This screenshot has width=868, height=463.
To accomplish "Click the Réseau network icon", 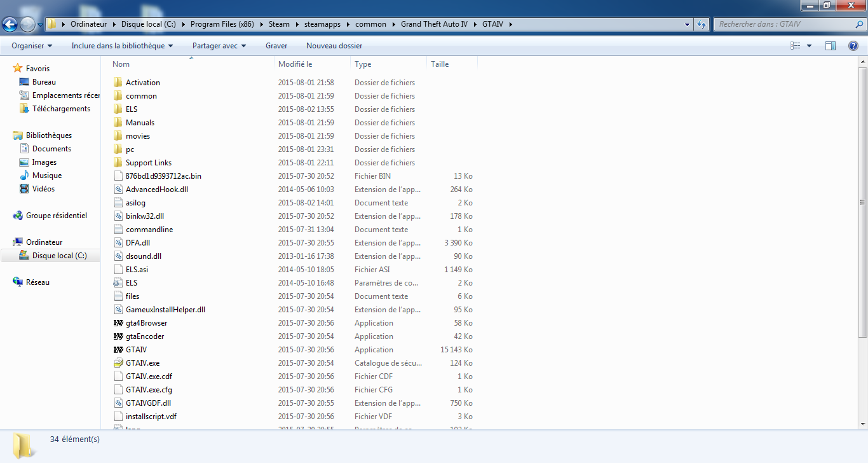I will tap(18, 282).
